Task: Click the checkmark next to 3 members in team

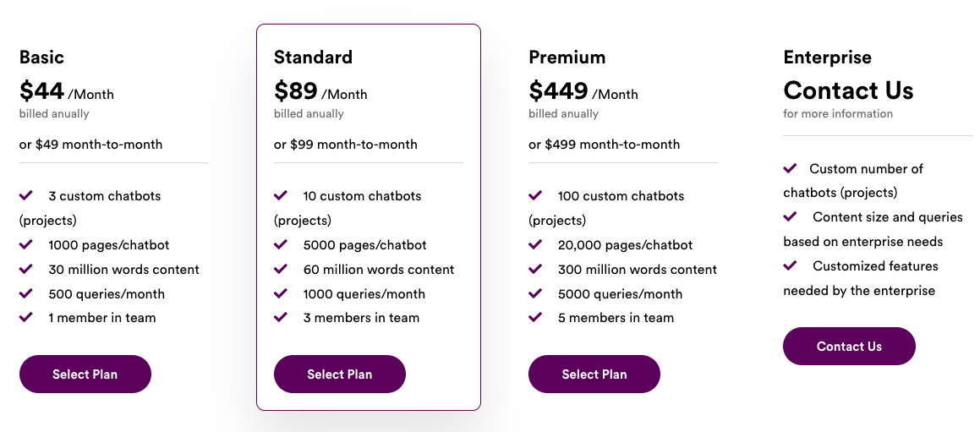Action: coord(281,317)
